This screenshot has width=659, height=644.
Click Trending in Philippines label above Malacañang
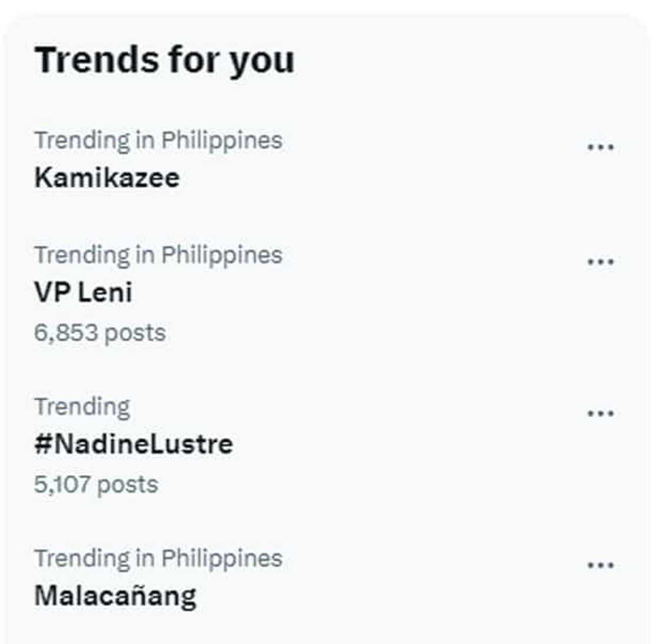point(158,559)
